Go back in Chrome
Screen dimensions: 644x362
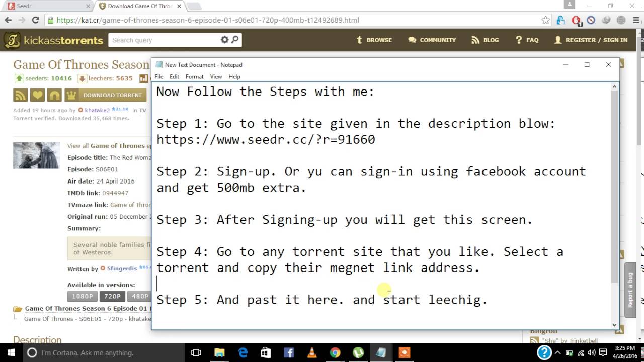(8, 20)
